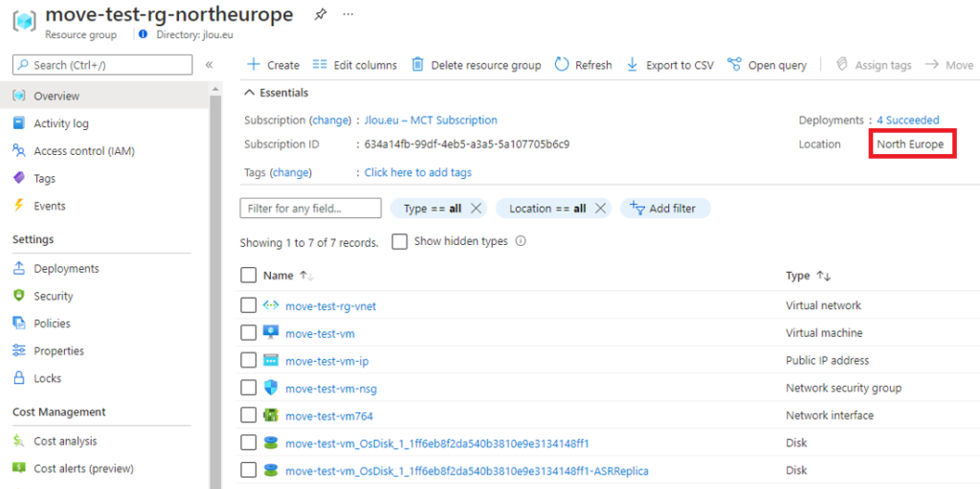This screenshot has width=980, height=489.
Task: Click the Activity log icon
Action: [19, 123]
